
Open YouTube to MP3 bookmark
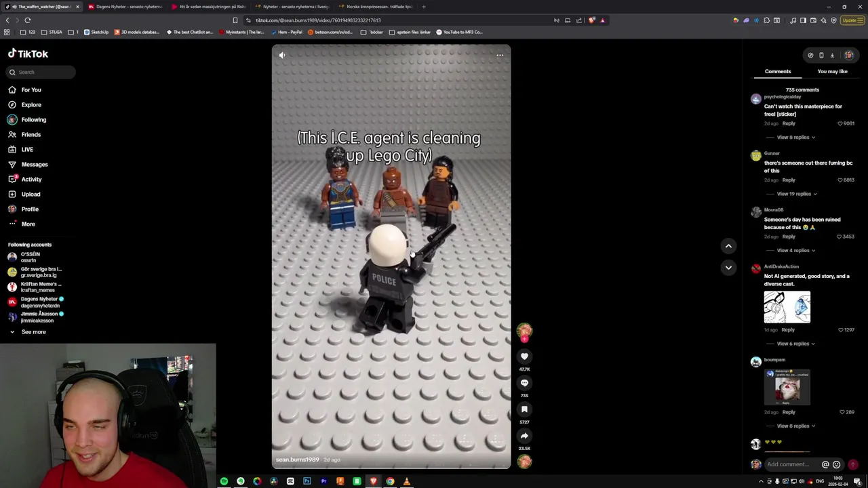coord(459,32)
